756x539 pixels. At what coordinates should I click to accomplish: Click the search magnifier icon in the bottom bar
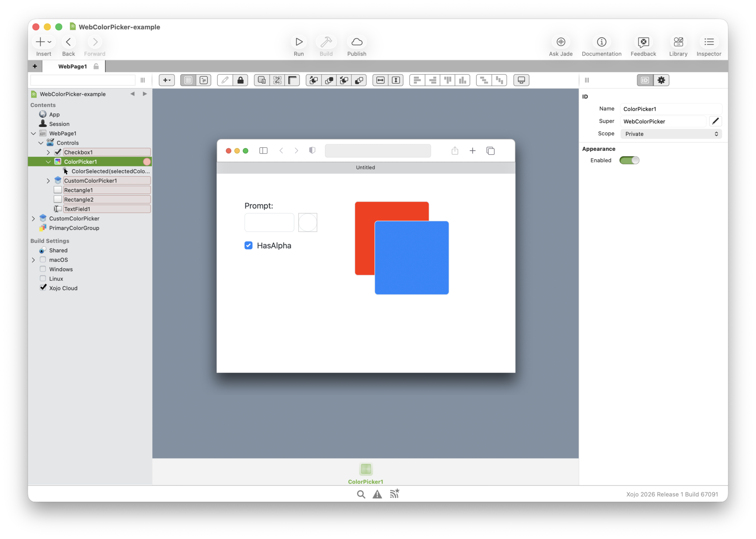click(x=361, y=494)
